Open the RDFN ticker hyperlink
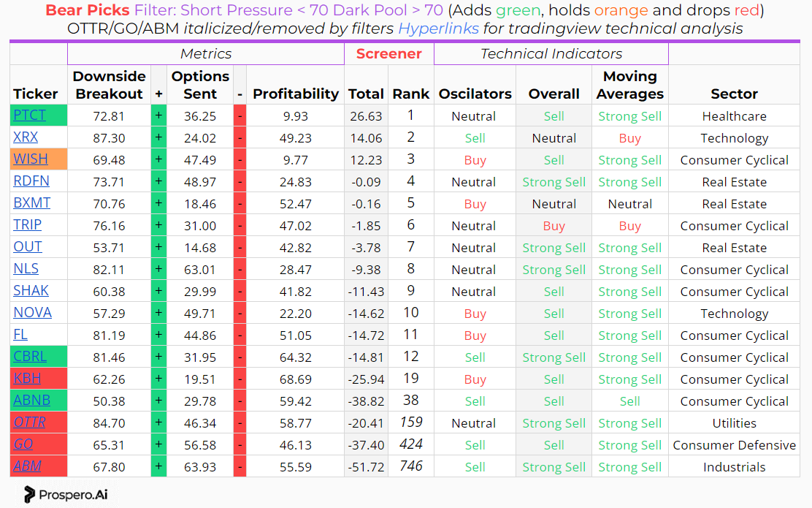Viewport: 812px width, 508px height. (31, 181)
